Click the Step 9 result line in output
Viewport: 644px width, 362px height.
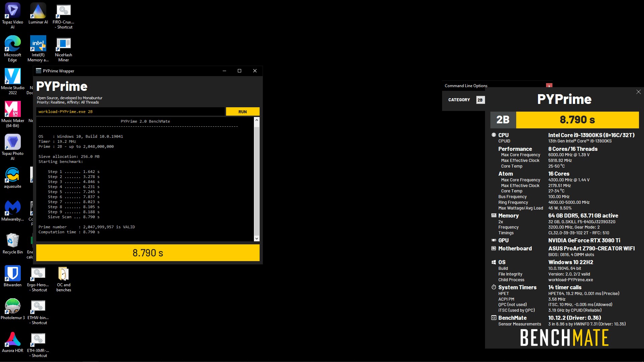[x=74, y=212]
